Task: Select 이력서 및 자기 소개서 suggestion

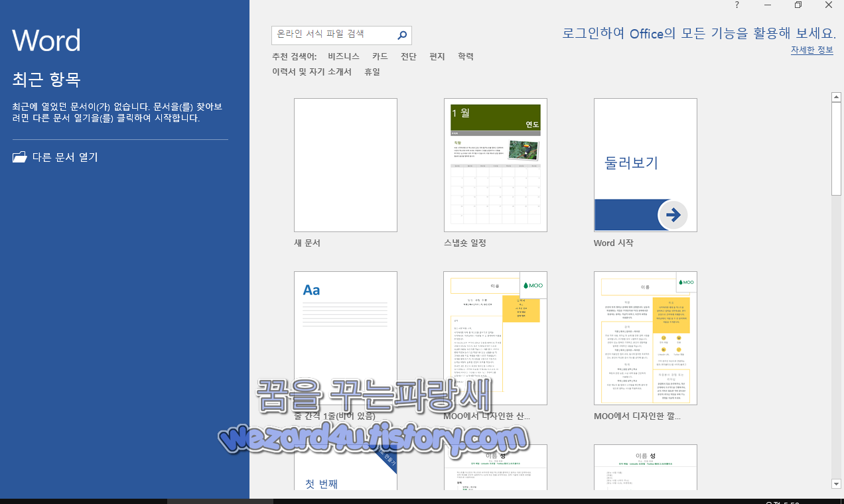Action: click(x=312, y=72)
